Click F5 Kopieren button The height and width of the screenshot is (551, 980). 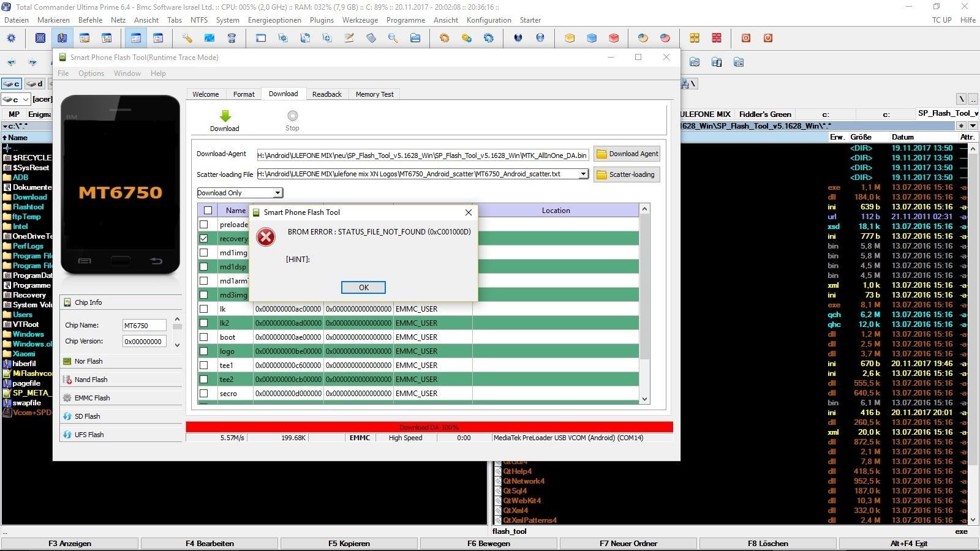[349, 544]
